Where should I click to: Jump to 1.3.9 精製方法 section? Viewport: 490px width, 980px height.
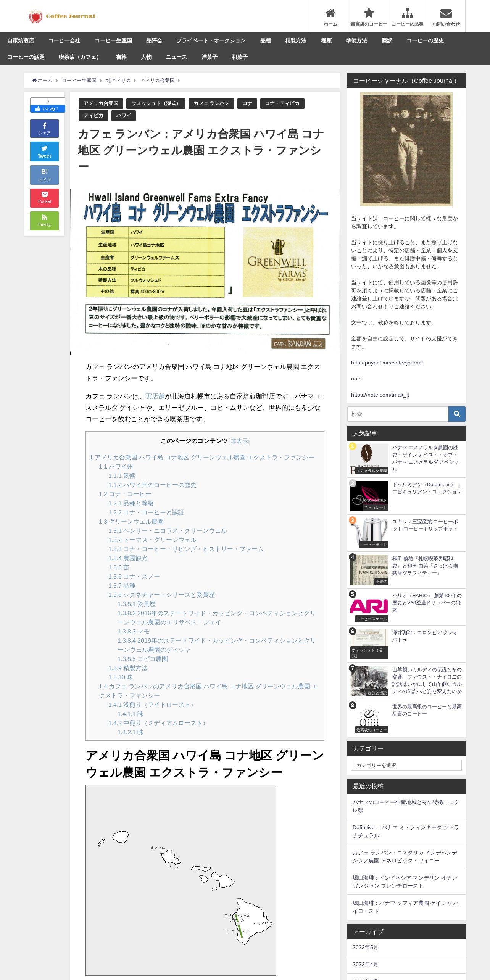[x=128, y=668]
